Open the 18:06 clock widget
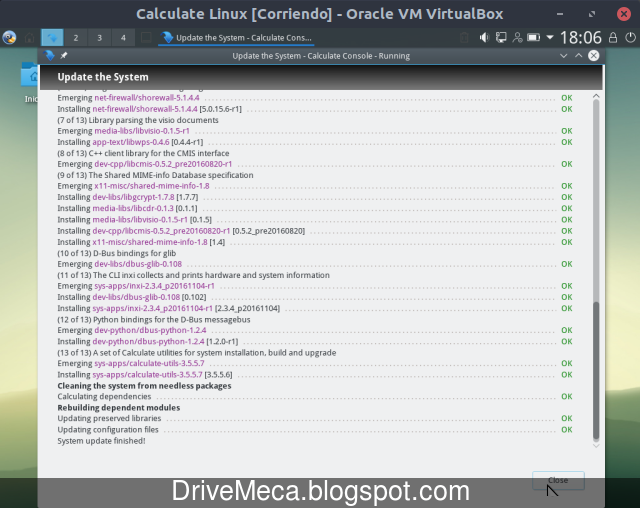Screen dimensions: 640x508 point(581,38)
